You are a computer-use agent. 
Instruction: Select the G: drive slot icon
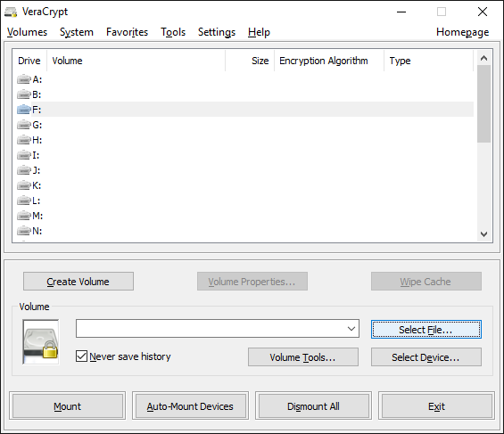click(x=24, y=125)
